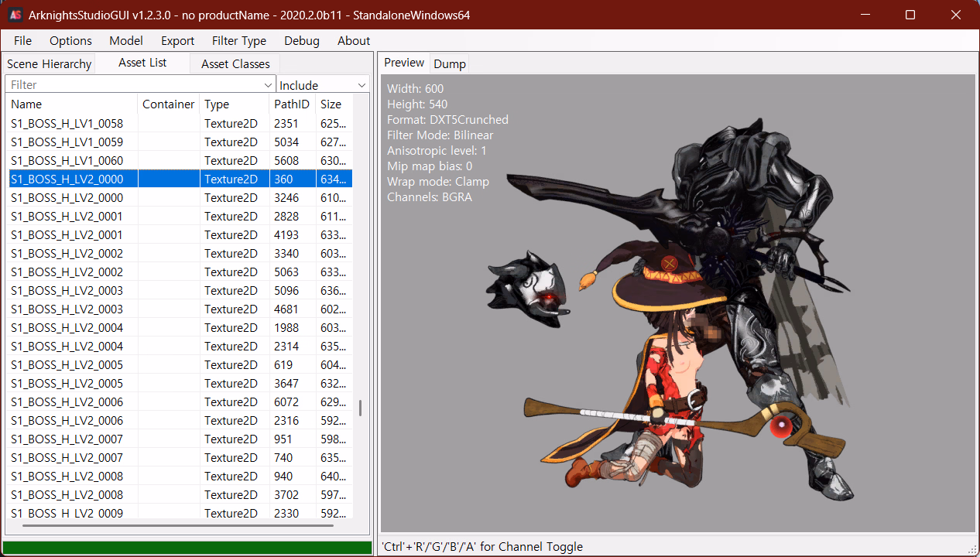Select the asset with PathID 940

pos(180,476)
